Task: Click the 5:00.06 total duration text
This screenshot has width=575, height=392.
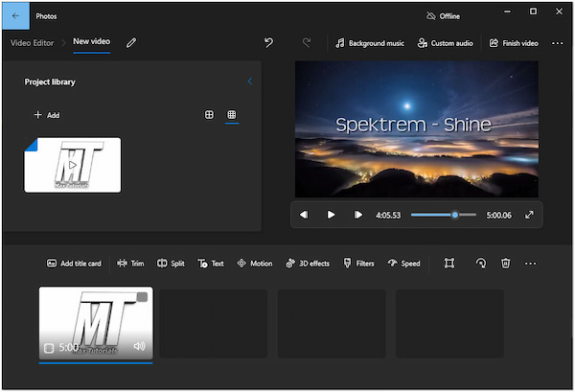Action: click(x=498, y=216)
